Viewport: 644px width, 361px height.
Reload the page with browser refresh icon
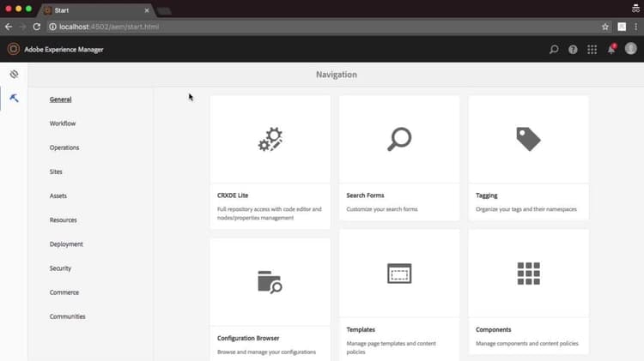[37, 27]
